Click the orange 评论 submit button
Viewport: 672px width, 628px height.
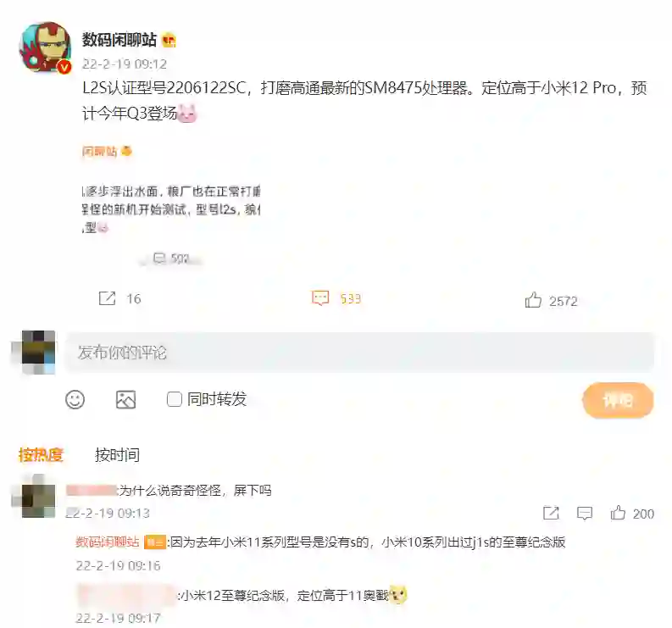tap(618, 400)
